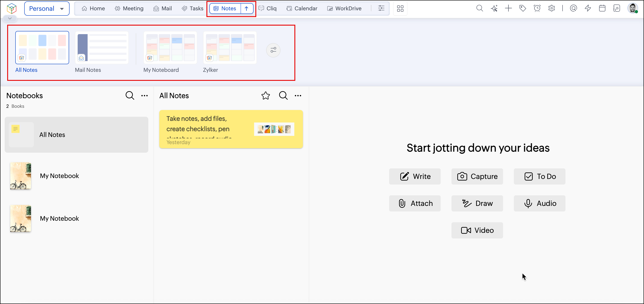
Task: Click the Draw button
Action: (477, 203)
